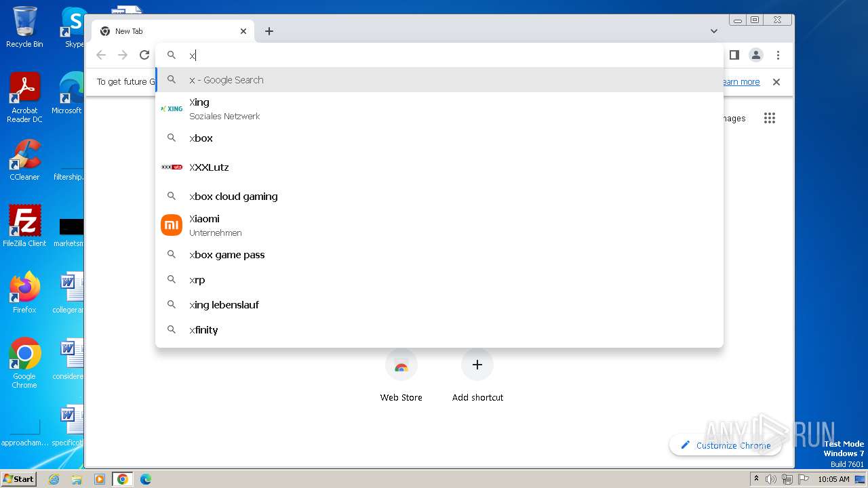This screenshot has width=868, height=488.
Task: Switch to the New Tab tab
Action: coord(173,31)
